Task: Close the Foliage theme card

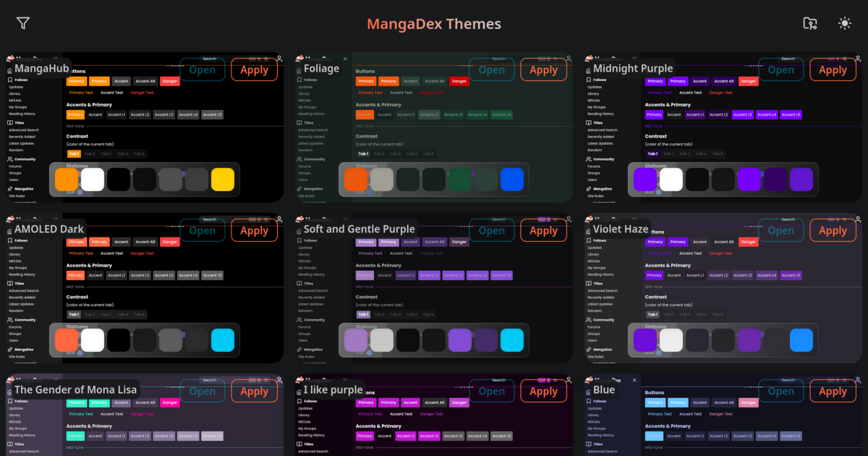Action: point(345,59)
